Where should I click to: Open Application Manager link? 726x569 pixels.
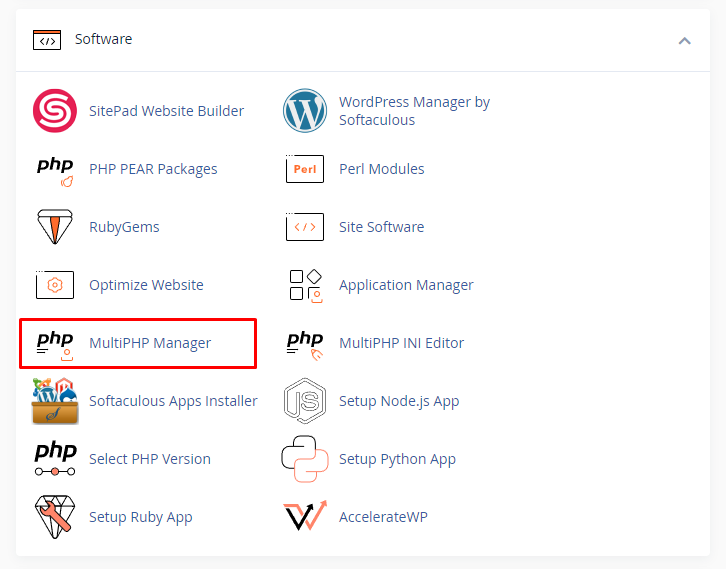[x=406, y=285]
